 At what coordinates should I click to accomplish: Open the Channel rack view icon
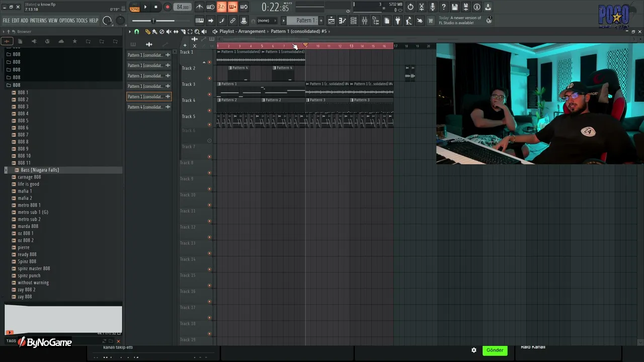click(x=353, y=21)
